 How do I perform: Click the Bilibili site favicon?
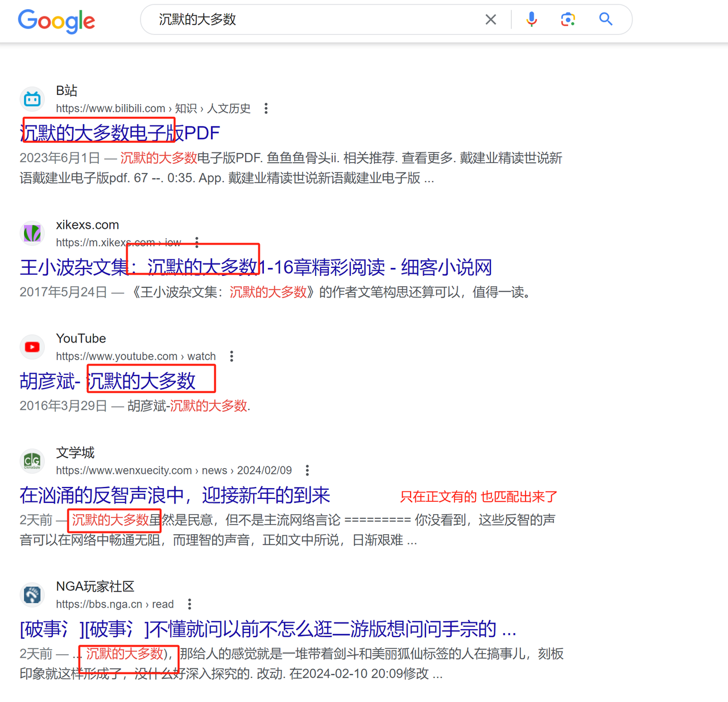click(32, 100)
